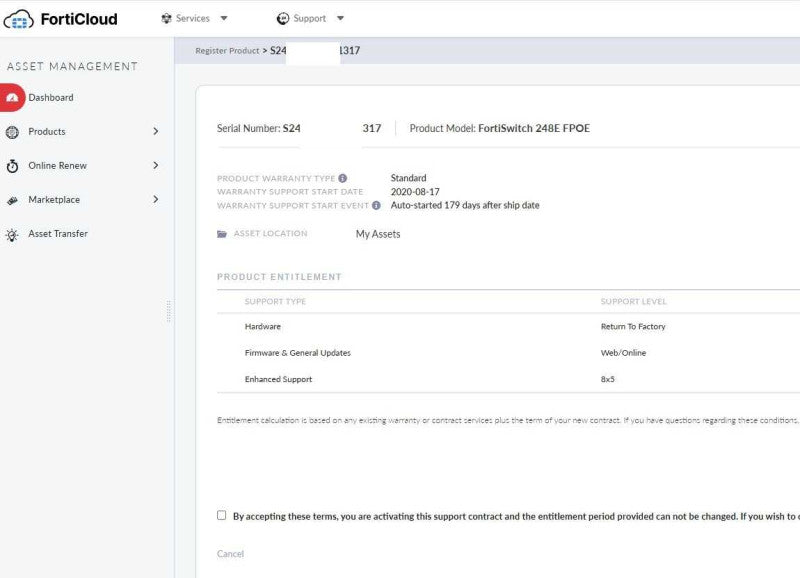Click the Serial Number label text
800x578 pixels.
[248, 128]
